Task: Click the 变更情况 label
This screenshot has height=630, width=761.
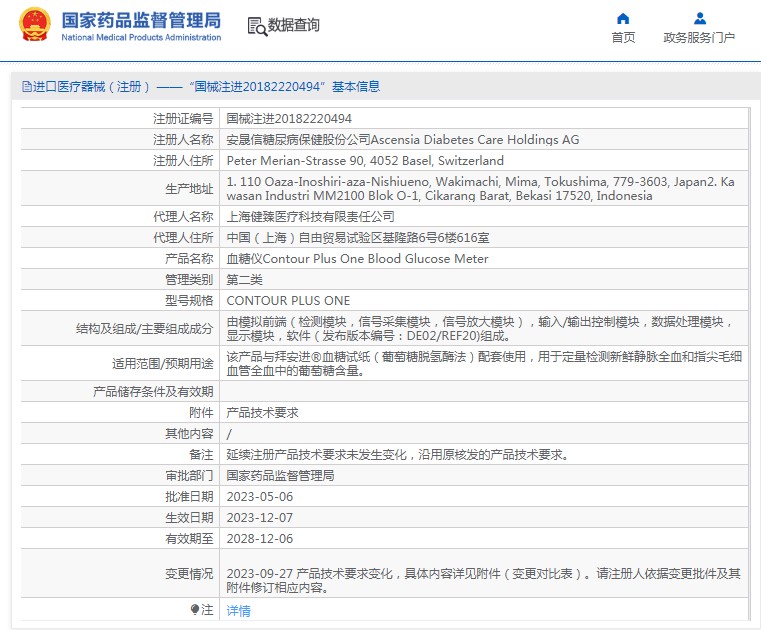Action: coord(189,574)
